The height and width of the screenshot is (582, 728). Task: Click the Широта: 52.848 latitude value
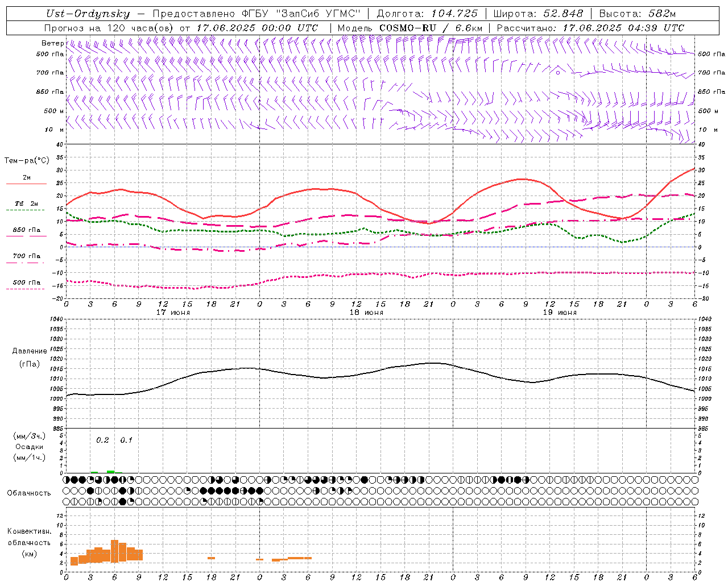point(538,14)
